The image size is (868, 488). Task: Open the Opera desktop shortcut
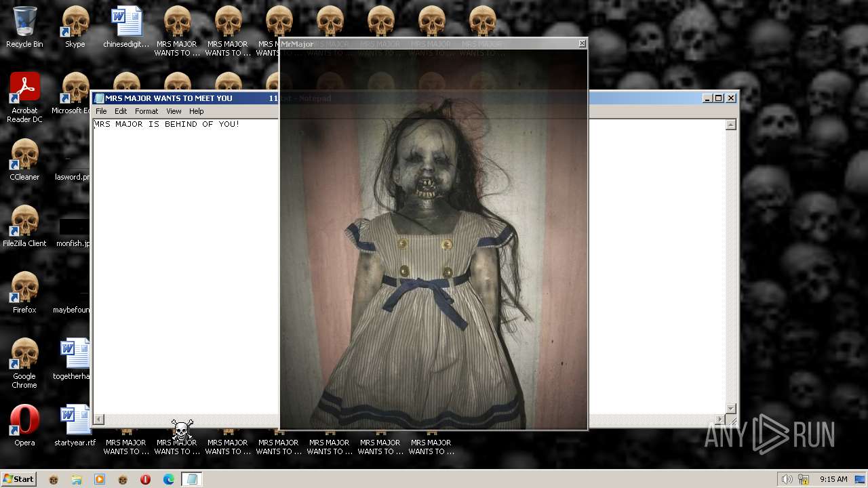click(x=24, y=426)
